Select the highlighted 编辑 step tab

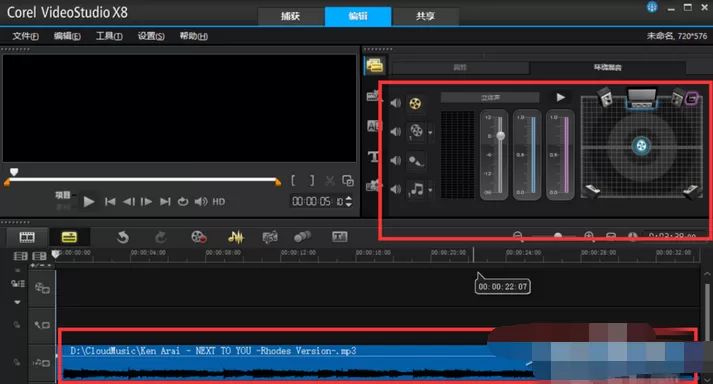point(358,16)
